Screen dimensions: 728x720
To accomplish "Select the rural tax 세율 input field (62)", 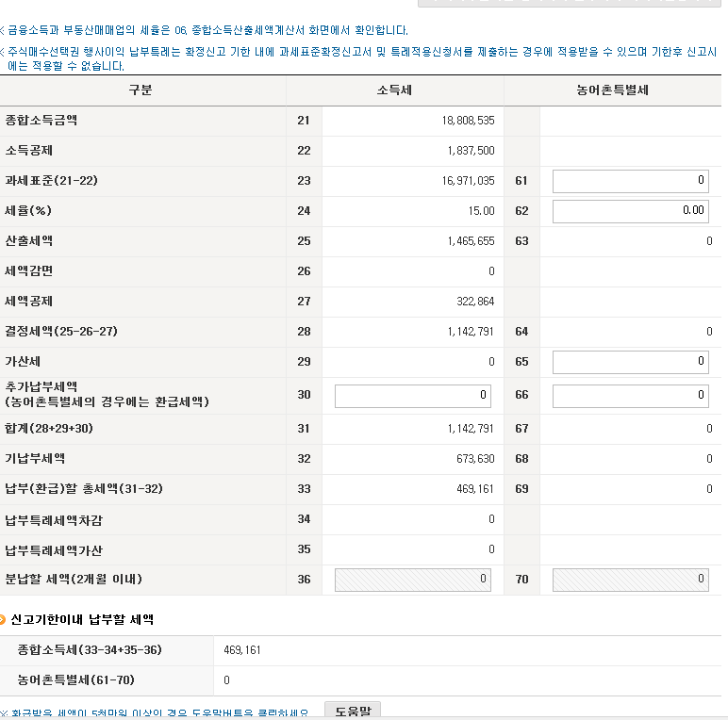I will [630, 211].
